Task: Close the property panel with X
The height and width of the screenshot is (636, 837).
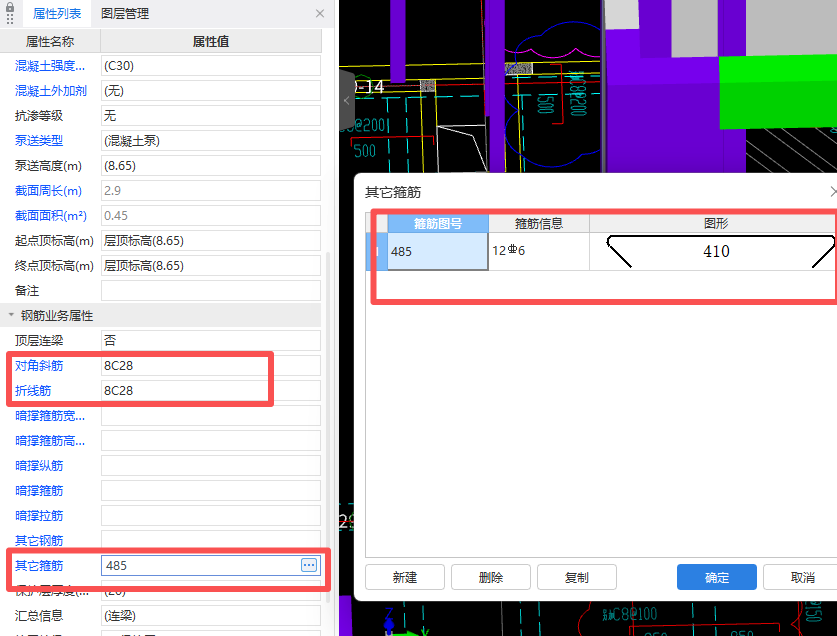Action: (320, 13)
